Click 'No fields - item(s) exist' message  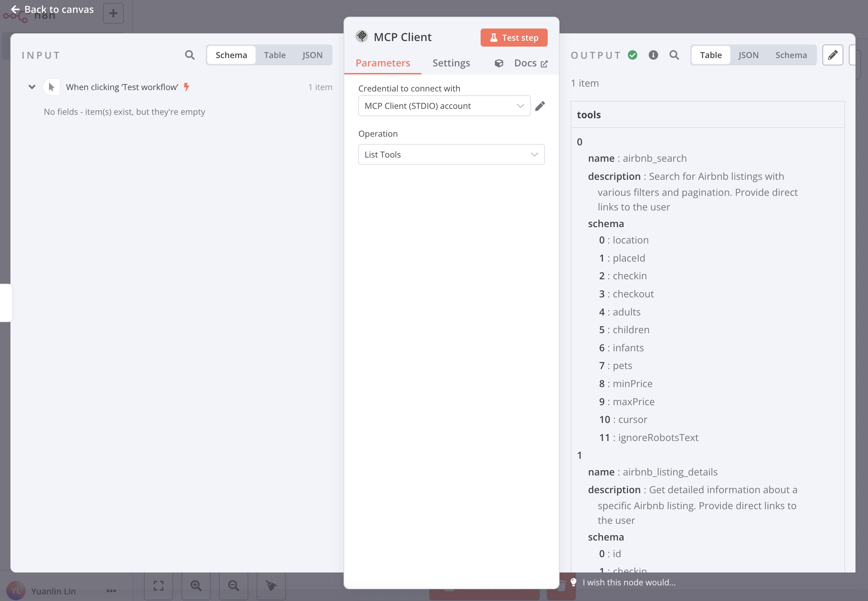(124, 112)
